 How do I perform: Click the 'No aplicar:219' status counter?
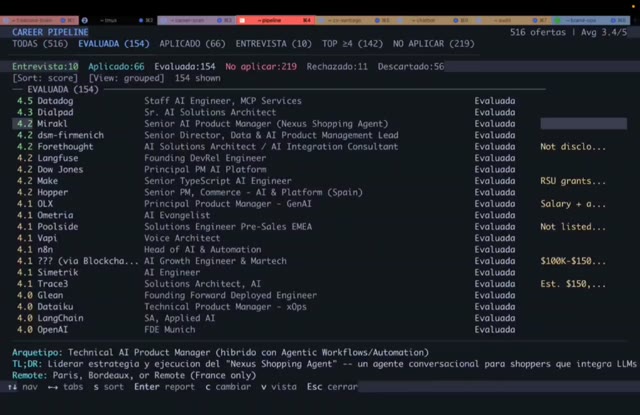pyautogui.click(x=261, y=66)
